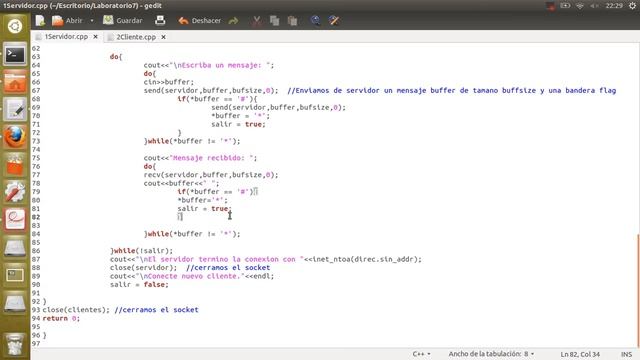Open the Ubuntu Dash from the launcher
The image size is (640, 360).
(15, 26)
